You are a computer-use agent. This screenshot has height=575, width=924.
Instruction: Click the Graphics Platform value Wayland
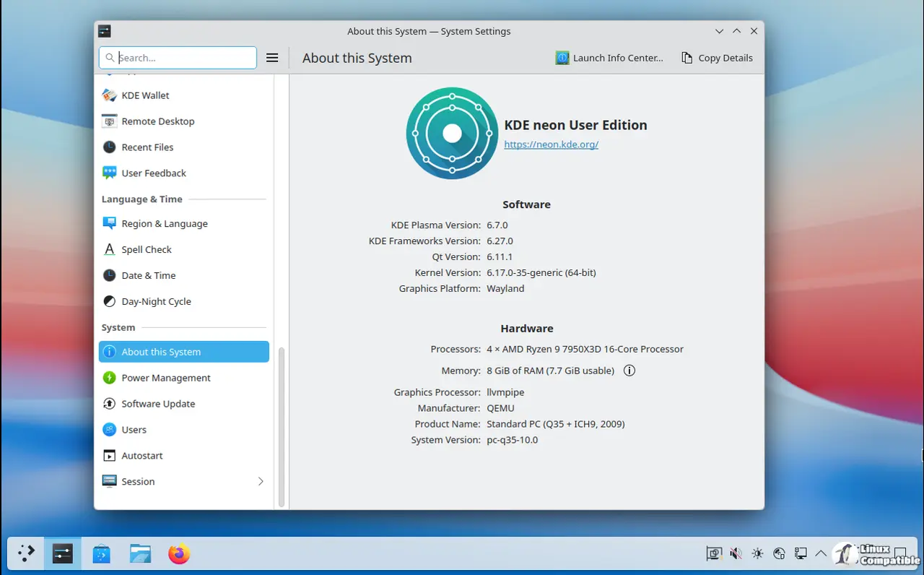[505, 289]
